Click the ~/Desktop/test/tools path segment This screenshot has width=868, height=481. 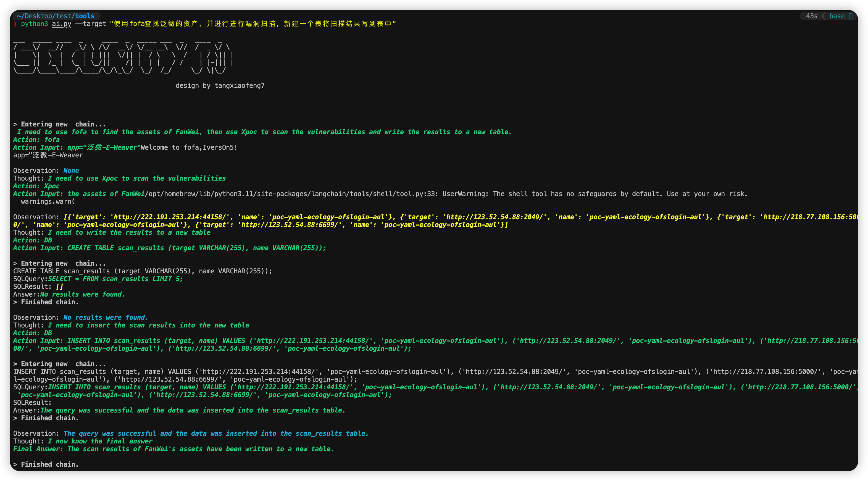point(56,16)
